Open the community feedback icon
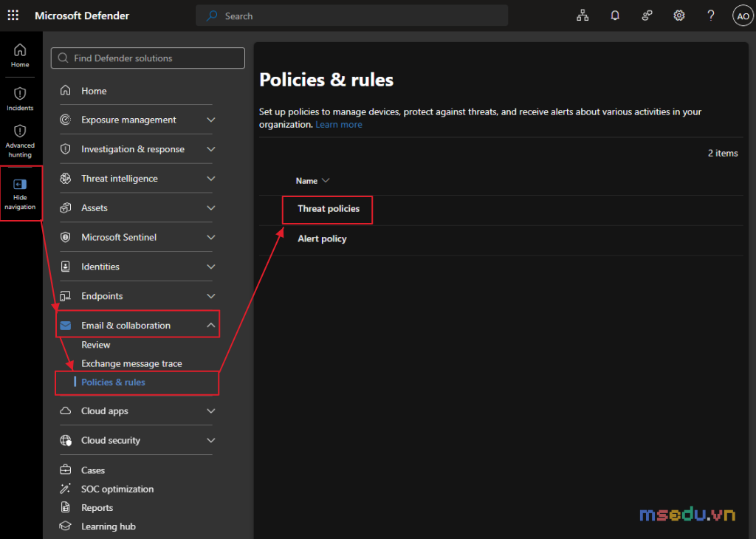 [647, 16]
